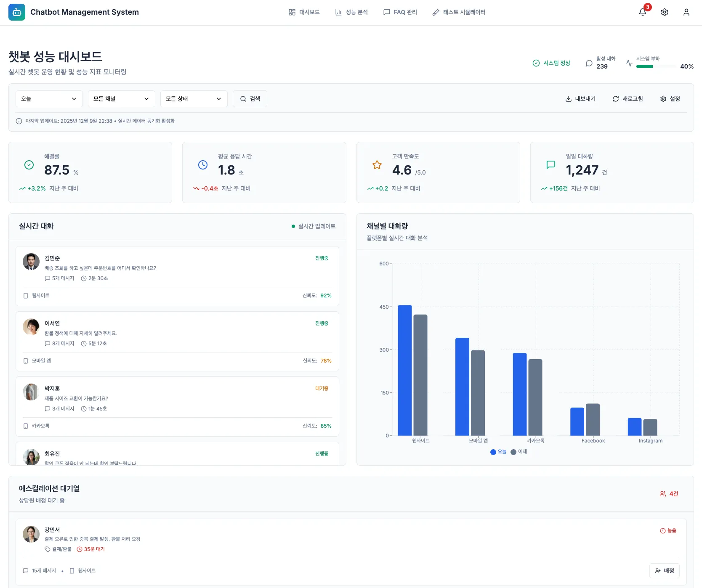
Task: Open the user profile icon
Action: pyautogui.click(x=686, y=12)
